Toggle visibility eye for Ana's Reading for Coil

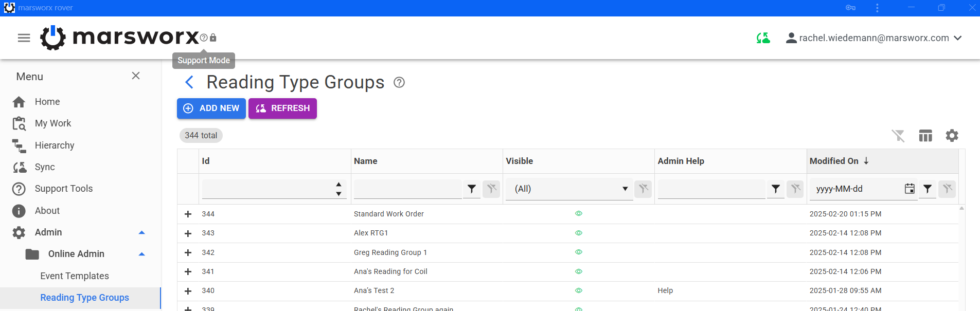(579, 271)
